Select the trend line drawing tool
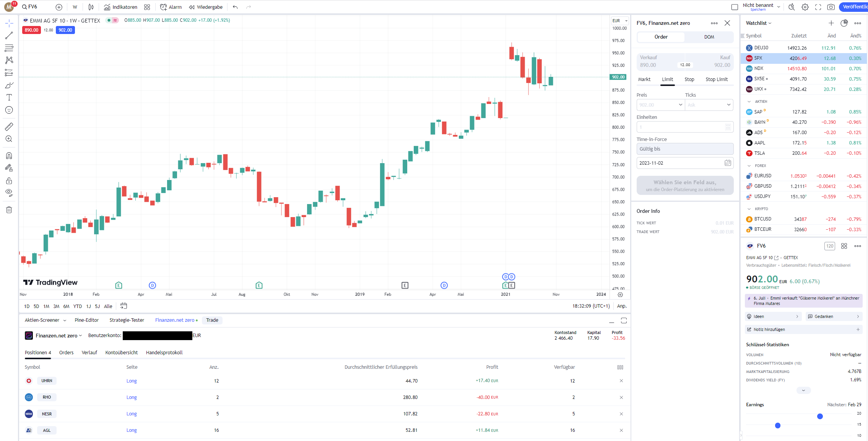The height and width of the screenshot is (441, 868). [x=9, y=36]
